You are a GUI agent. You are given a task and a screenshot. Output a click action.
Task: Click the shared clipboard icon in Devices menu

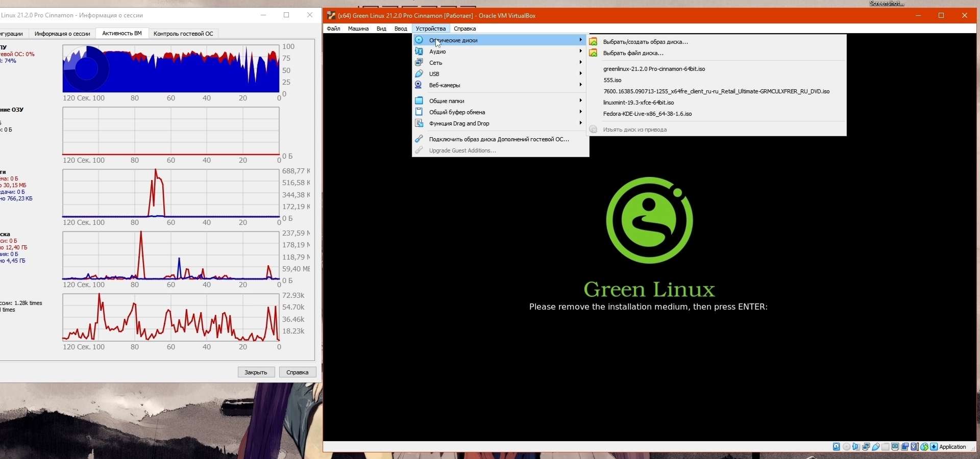[x=419, y=112]
